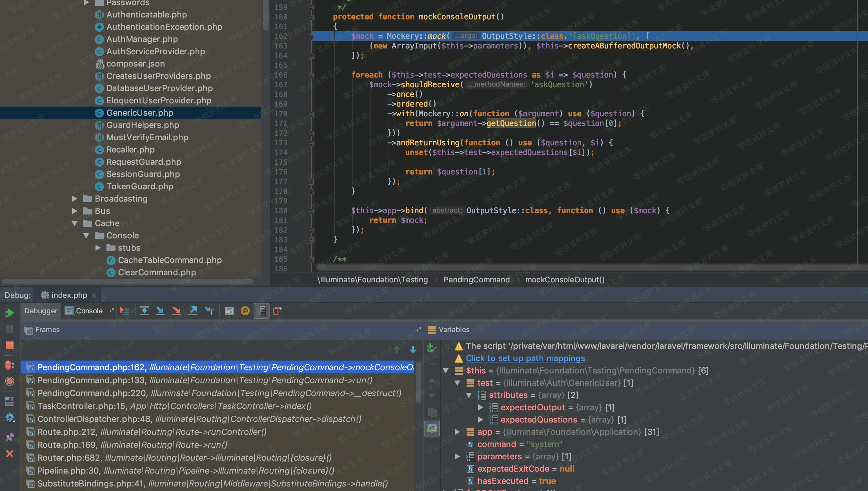Click the Step Into icon
This screenshot has height=491, width=868.
(x=160, y=311)
